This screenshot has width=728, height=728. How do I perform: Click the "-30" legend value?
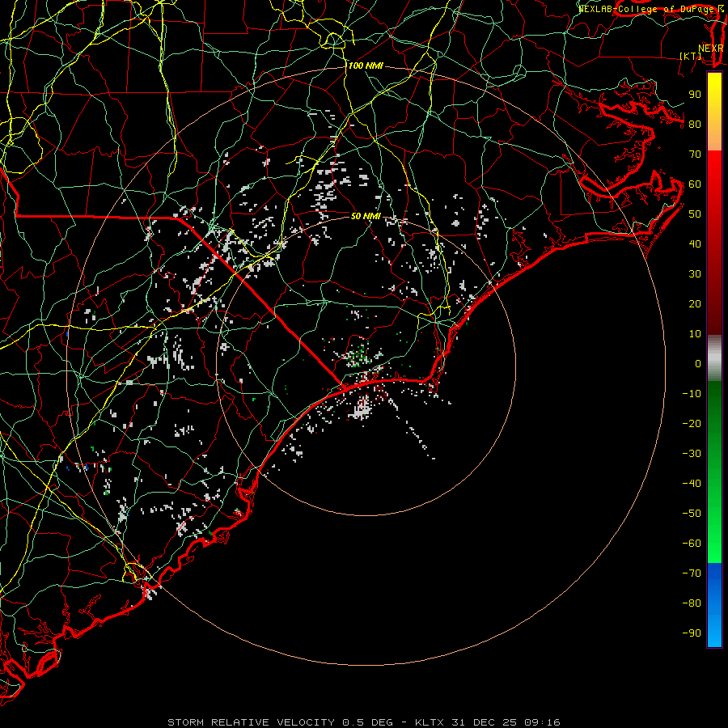(x=692, y=454)
